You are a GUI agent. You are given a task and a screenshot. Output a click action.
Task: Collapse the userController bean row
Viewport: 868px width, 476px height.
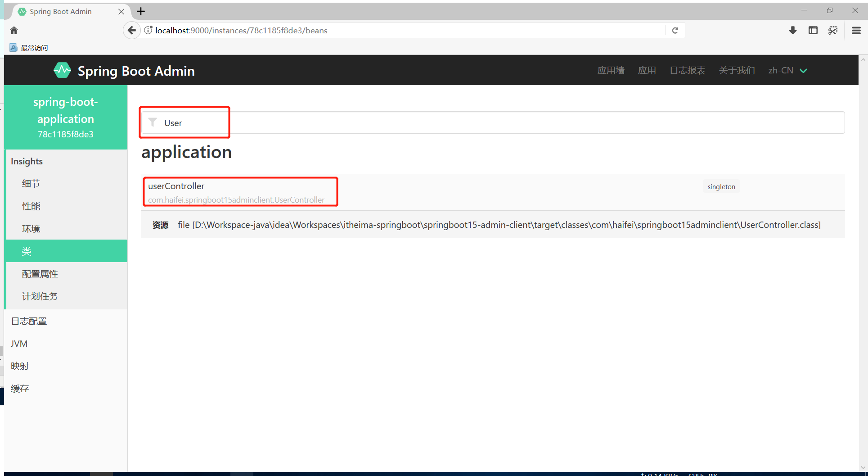tap(493, 192)
